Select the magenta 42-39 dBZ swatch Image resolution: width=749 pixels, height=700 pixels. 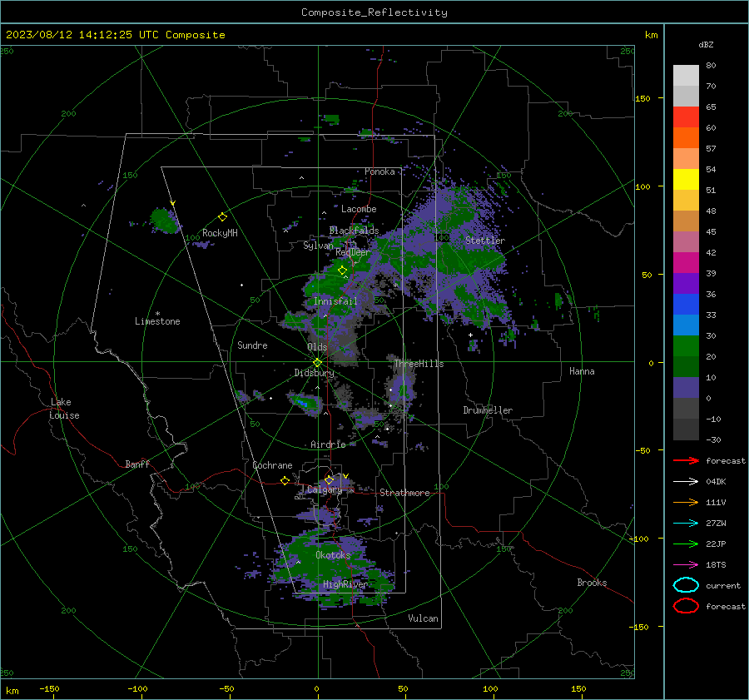point(686,263)
